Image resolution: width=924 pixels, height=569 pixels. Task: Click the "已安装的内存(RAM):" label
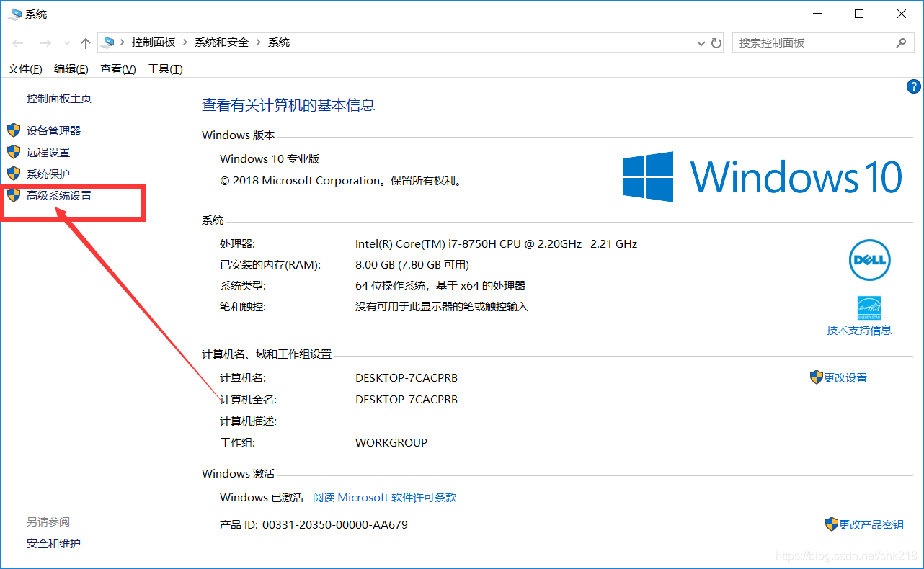pyautogui.click(x=270, y=264)
